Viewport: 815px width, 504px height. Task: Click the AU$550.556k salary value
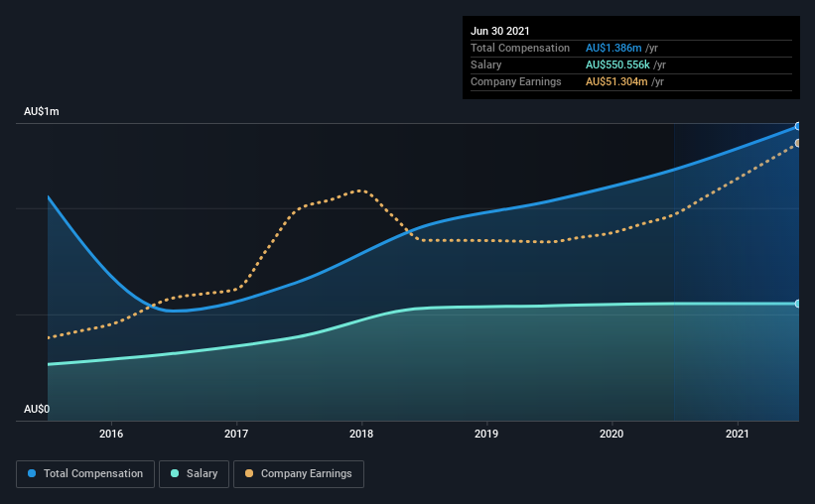pyautogui.click(x=618, y=64)
